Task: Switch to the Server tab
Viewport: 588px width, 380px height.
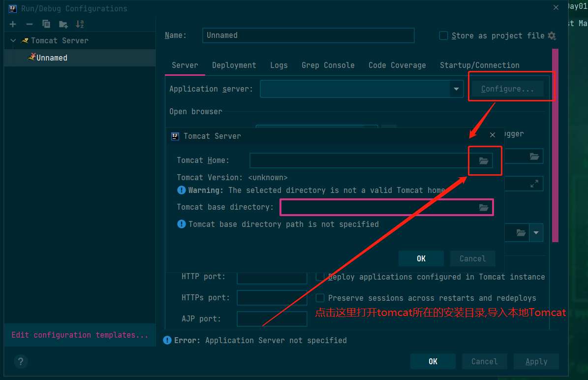Action: click(x=185, y=65)
